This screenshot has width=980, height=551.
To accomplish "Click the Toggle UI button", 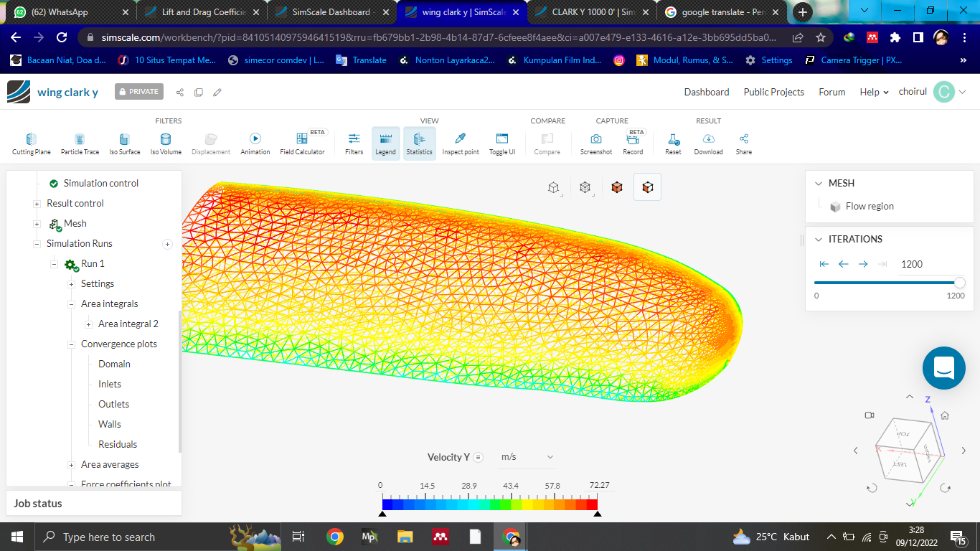I will (502, 143).
